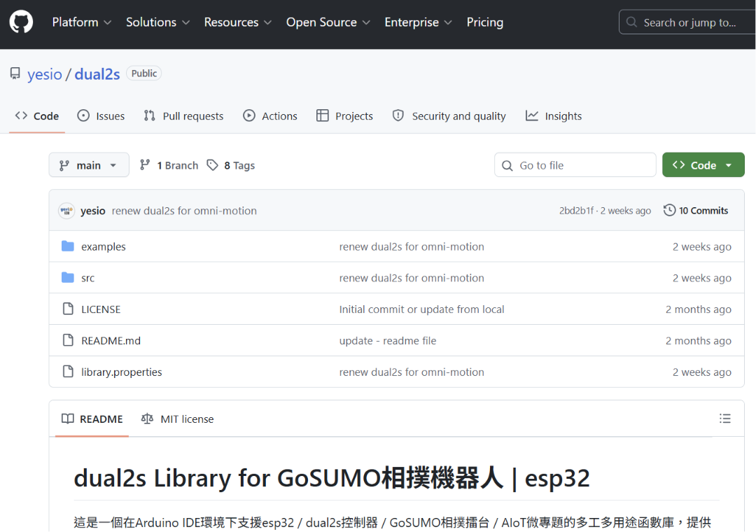Switch to the Insights tab

[554, 115]
